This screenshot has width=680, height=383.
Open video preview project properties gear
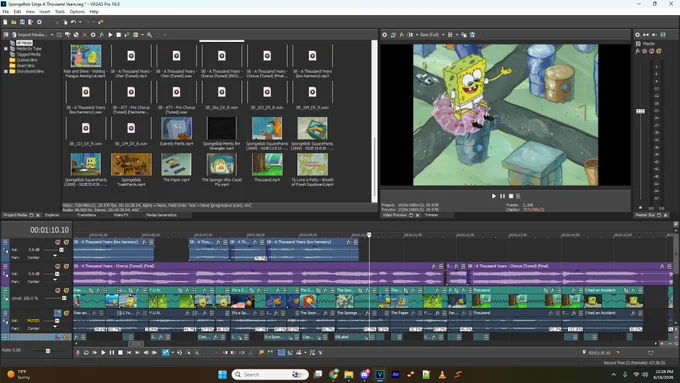pos(385,35)
